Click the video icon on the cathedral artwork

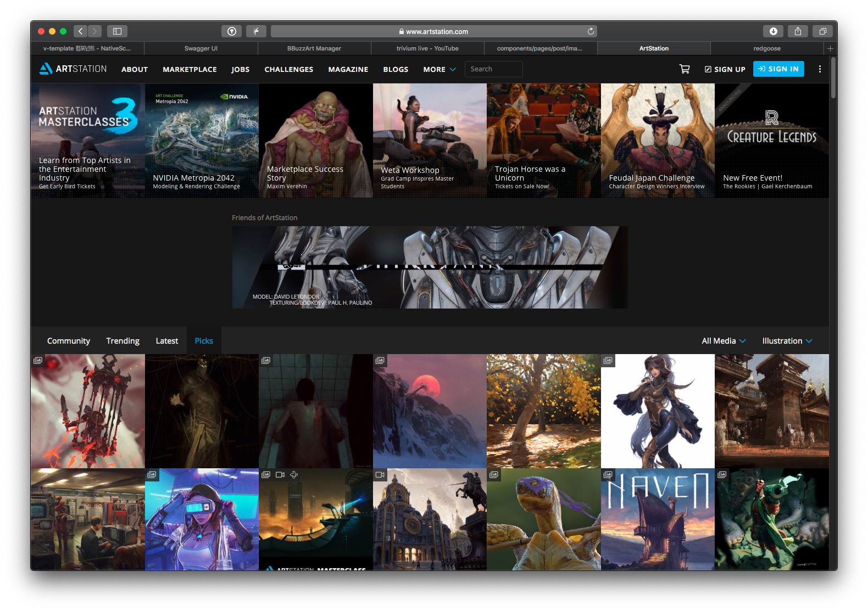[x=380, y=475]
